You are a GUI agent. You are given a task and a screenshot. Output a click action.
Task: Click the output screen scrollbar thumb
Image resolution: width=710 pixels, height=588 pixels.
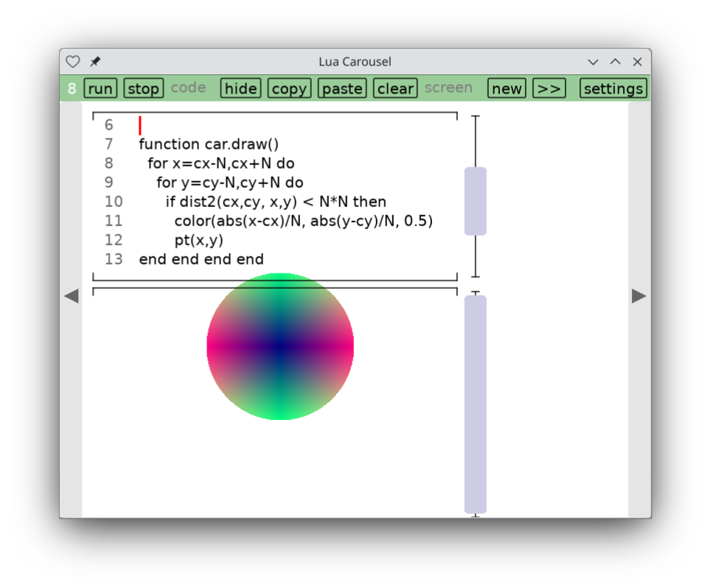tap(476, 404)
